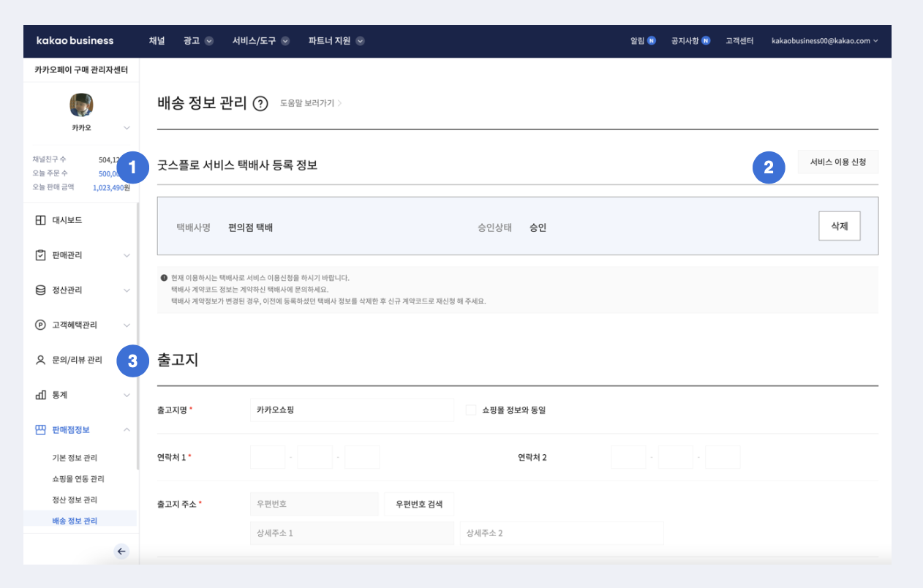
Task: Click the 도움말 보러가기 link
Action: click(311, 103)
